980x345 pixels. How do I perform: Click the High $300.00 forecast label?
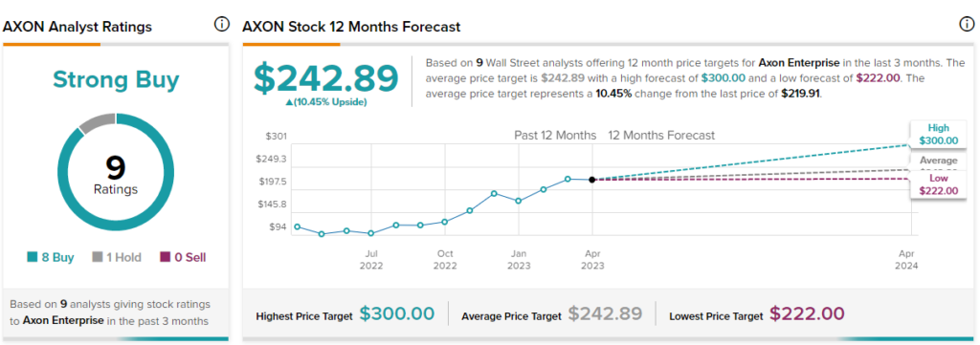point(938,134)
